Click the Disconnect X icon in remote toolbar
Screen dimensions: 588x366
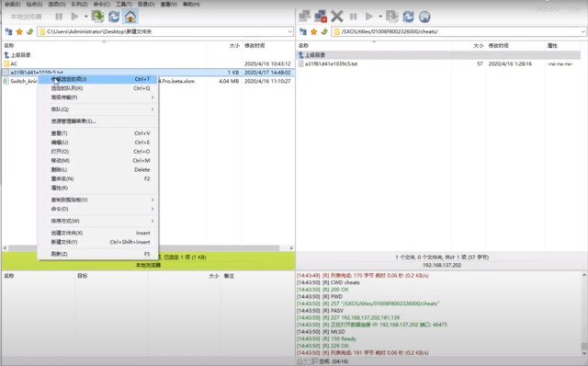point(337,17)
